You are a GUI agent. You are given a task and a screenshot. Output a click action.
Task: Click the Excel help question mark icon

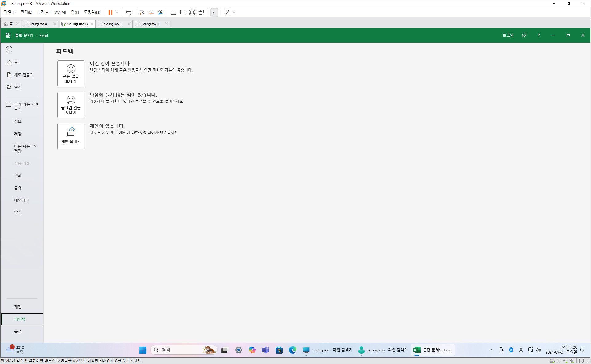point(538,35)
